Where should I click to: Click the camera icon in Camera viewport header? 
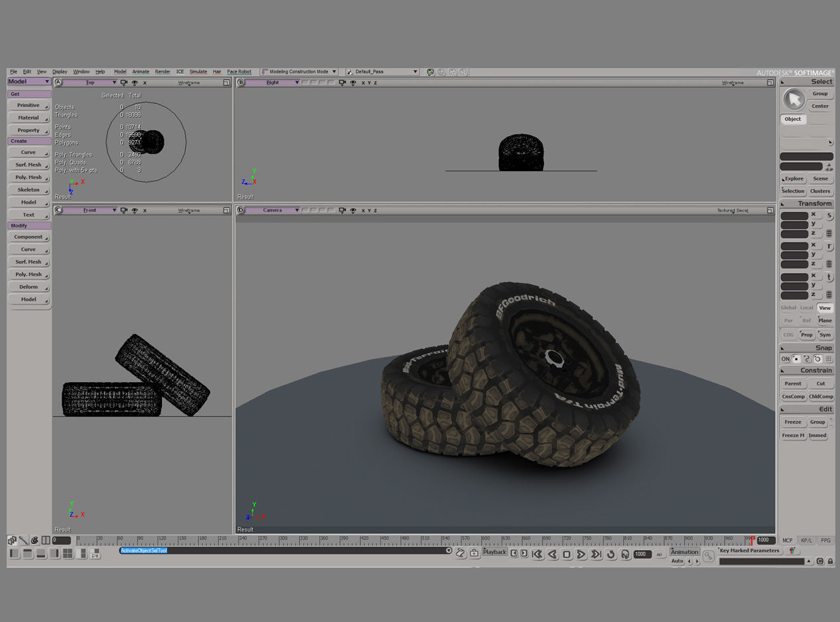tap(342, 210)
